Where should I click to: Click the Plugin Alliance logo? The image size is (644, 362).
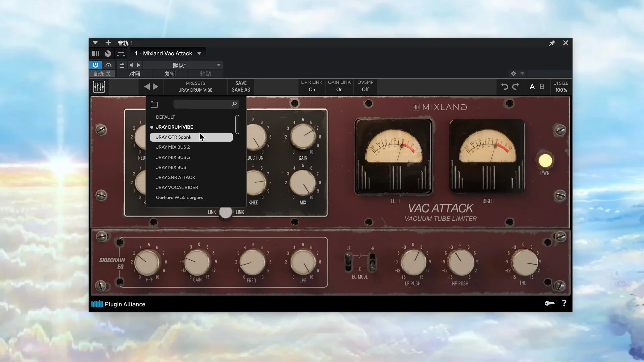point(118,304)
